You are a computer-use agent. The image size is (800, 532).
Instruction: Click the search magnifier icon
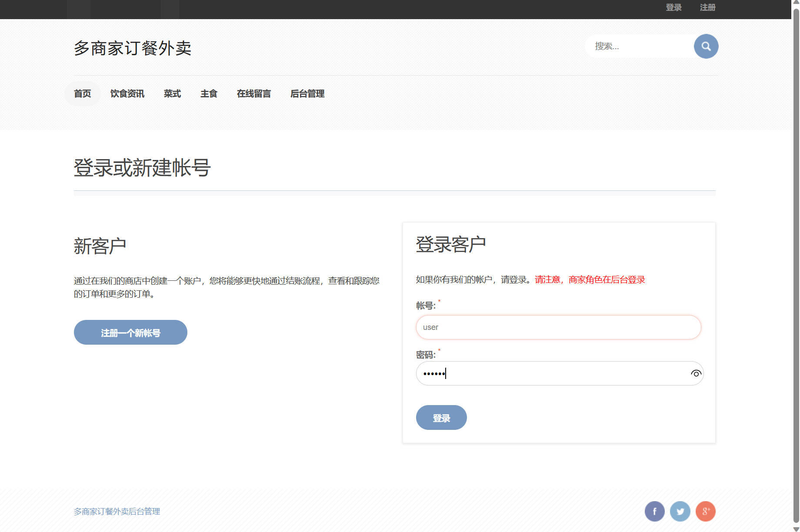[x=706, y=46]
